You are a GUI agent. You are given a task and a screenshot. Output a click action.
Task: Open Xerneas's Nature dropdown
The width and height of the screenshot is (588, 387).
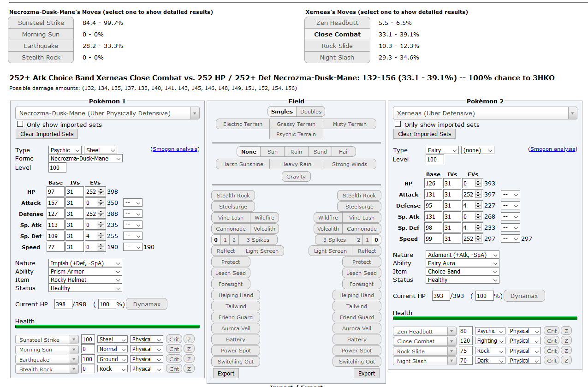[x=462, y=255]
